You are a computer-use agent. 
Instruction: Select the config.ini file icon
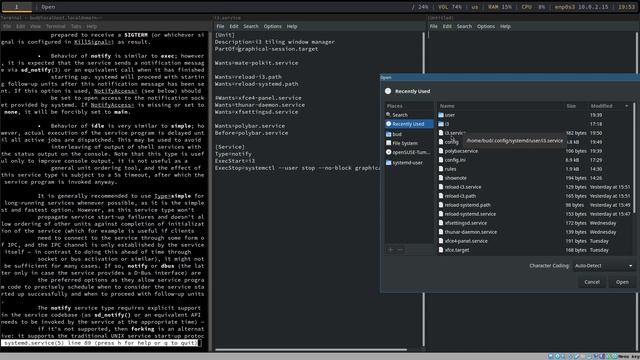441,160
